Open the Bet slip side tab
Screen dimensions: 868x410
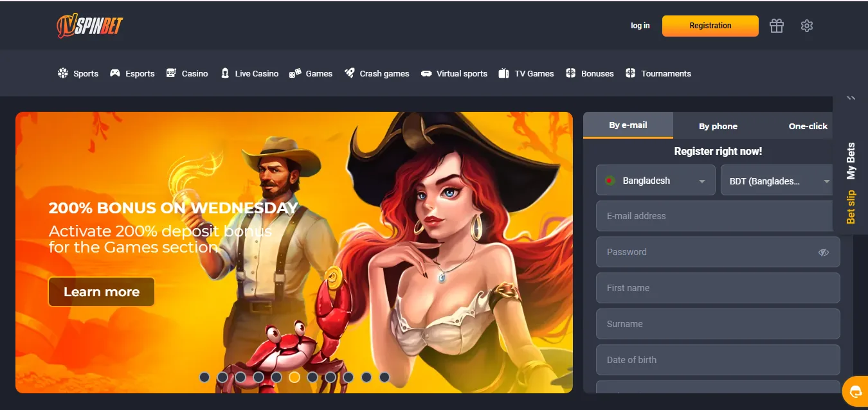click(x=851, y=207)
